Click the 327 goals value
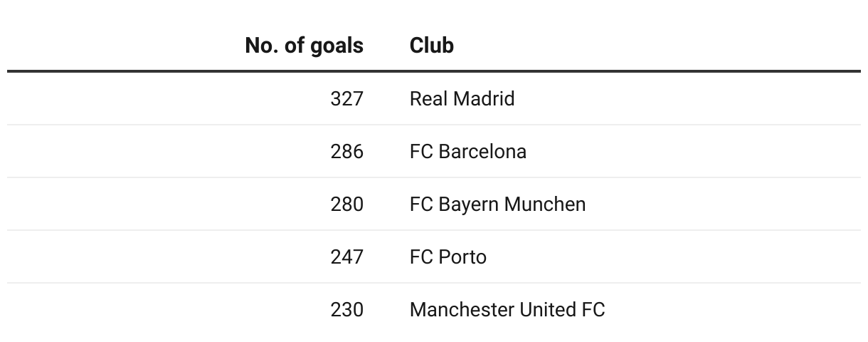This screenshot has width=868, height=342. [x=346, y=98]
